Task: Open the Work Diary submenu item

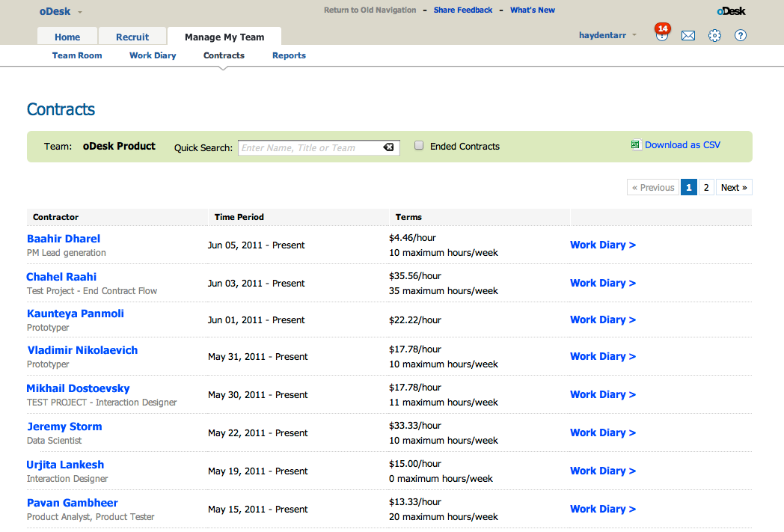Action: point(153,55)
